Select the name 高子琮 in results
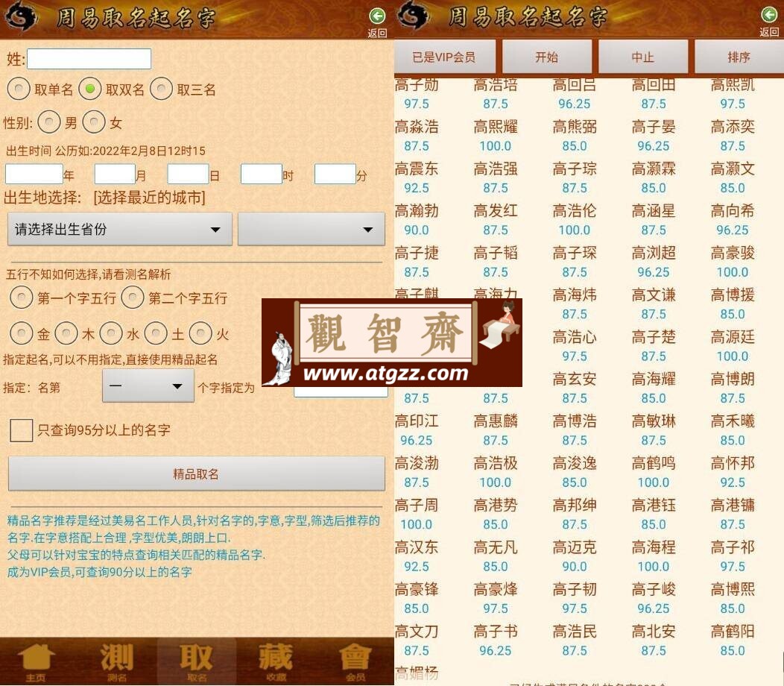This screenshot has height=686, width=784. pyautogui.click(x=575, y=169)
